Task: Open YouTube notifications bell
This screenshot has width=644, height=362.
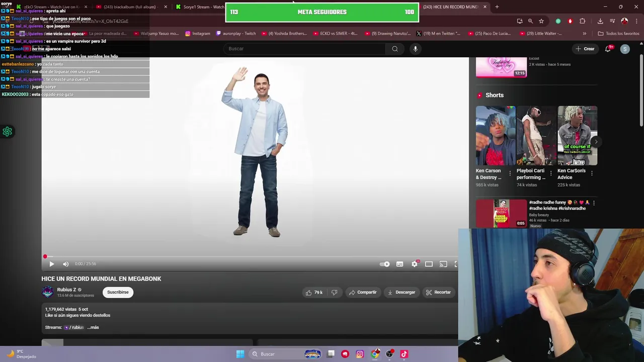Action: 608,49
